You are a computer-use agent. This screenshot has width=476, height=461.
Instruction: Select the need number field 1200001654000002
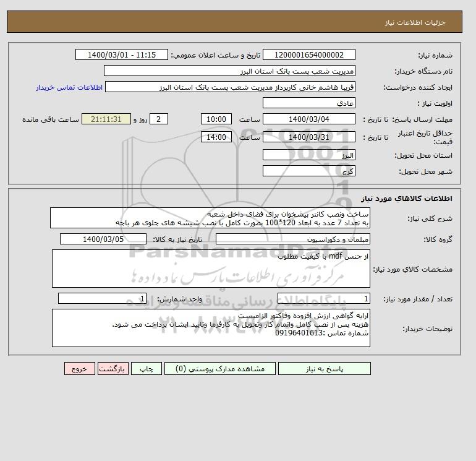point(308,54)
